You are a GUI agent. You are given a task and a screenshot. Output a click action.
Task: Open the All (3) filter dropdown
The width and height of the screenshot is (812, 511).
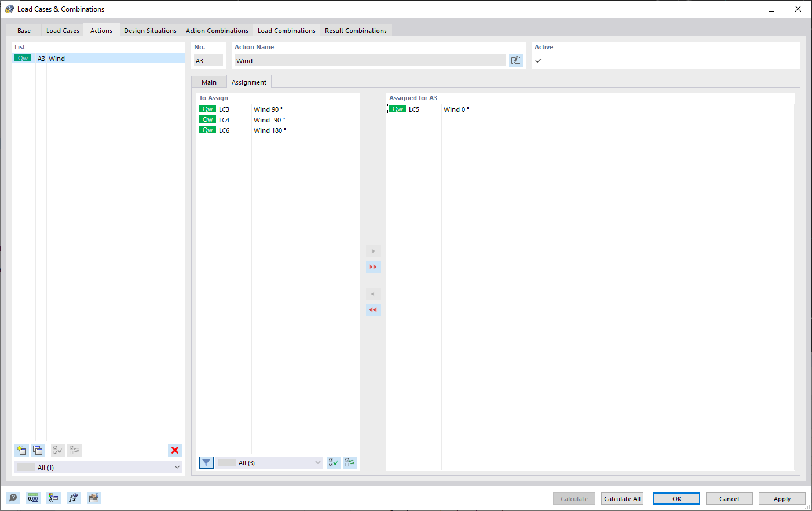[x=270, y=463]
